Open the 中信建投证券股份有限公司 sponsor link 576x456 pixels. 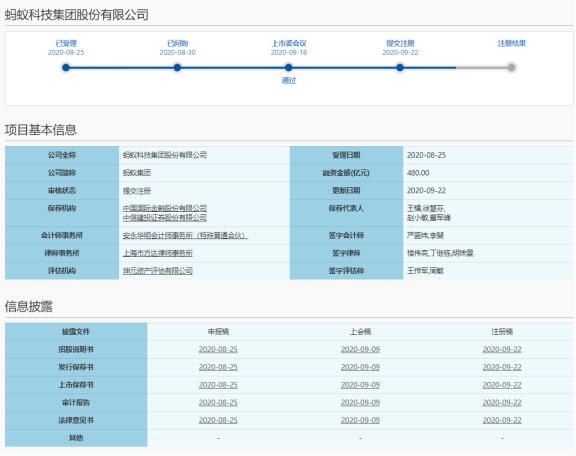[x=165, y=218]
